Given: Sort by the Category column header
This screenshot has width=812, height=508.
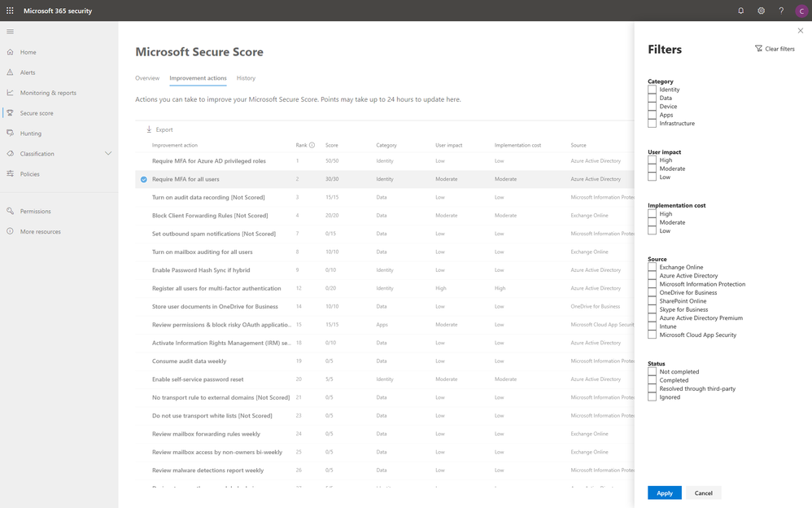Looking at the screenshot, I should pyautogui.click(x=386, y=145).
